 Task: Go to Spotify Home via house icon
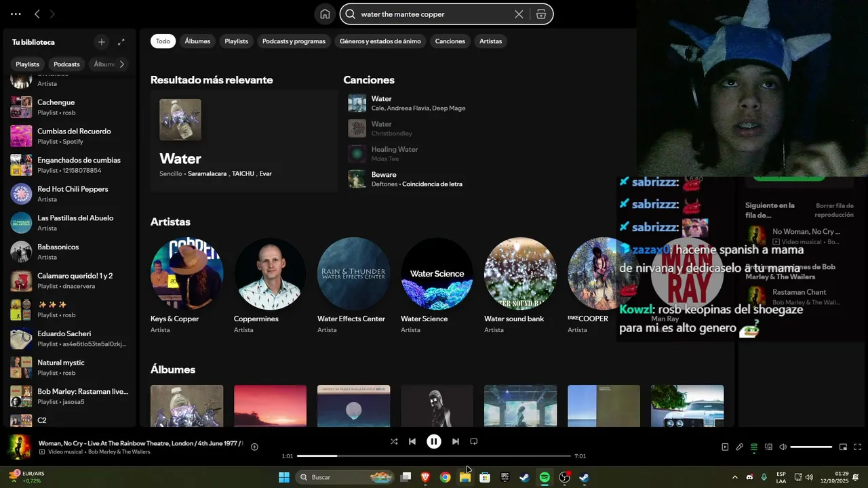pos(325,14)
